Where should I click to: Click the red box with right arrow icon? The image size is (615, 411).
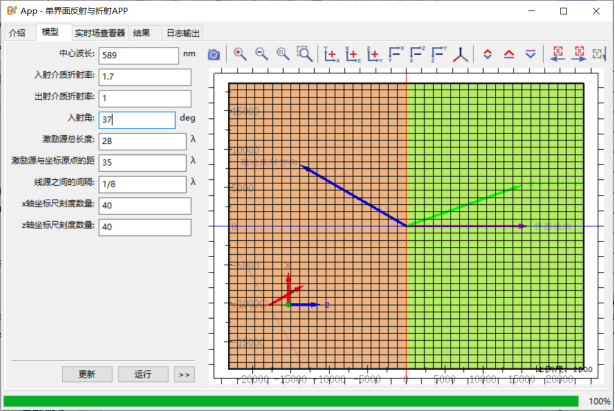[579, 54]
